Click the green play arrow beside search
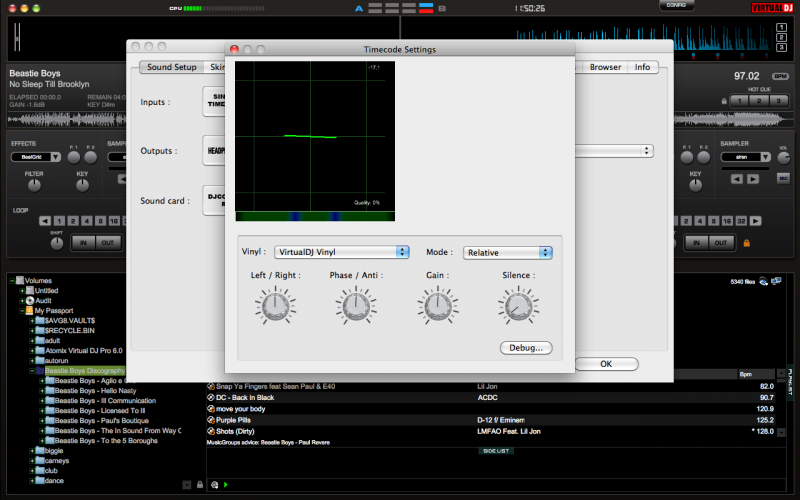The image size is (800, 500). point(226,485)
